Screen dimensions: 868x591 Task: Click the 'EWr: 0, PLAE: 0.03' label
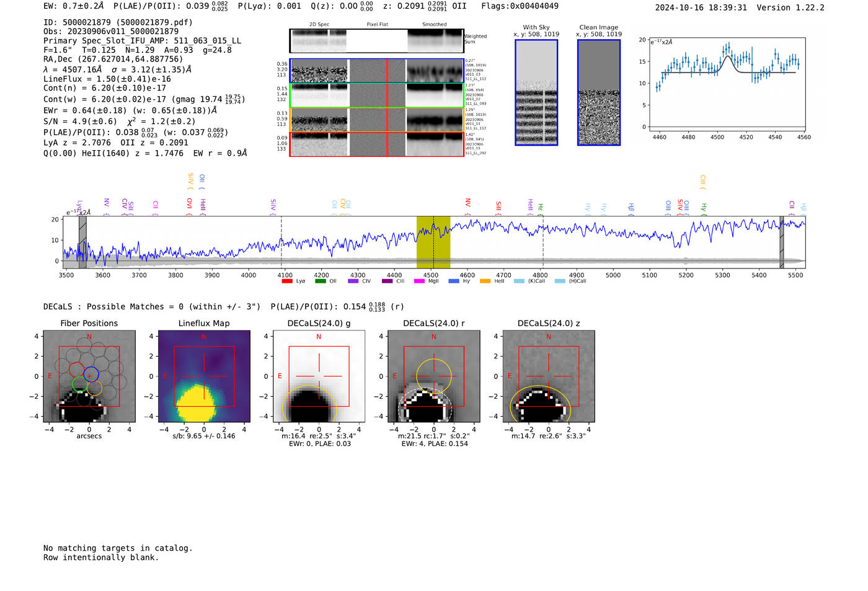pyautogui.click(x=319, y=444)
